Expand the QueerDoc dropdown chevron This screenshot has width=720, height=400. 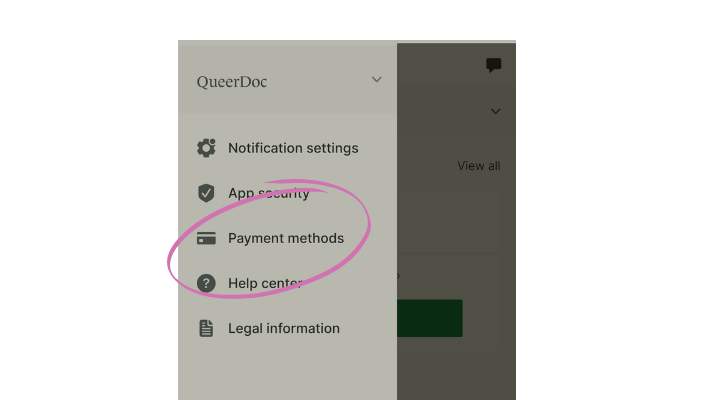pos(377,79)
